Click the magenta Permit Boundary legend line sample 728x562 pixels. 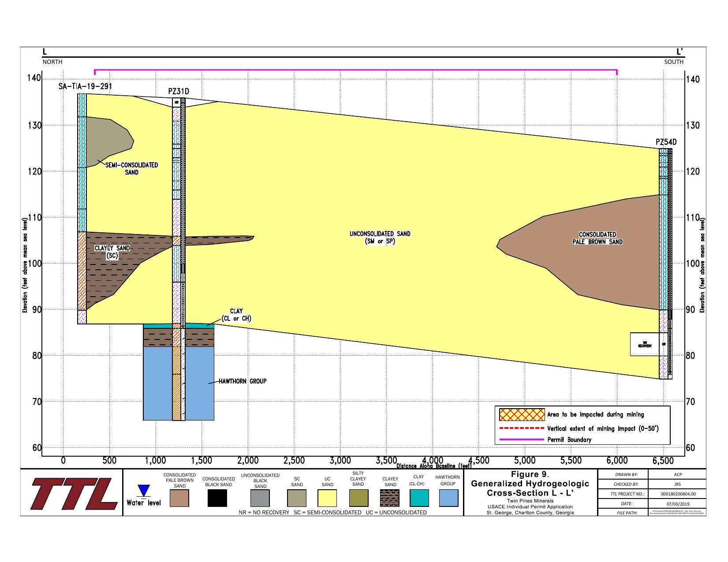click(522, 439)
